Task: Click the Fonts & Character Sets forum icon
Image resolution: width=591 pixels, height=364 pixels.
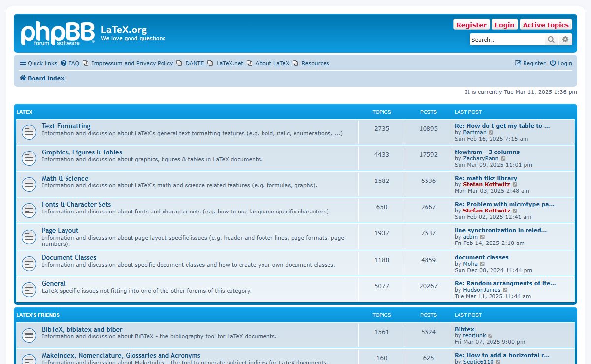Action: point(29,210)
